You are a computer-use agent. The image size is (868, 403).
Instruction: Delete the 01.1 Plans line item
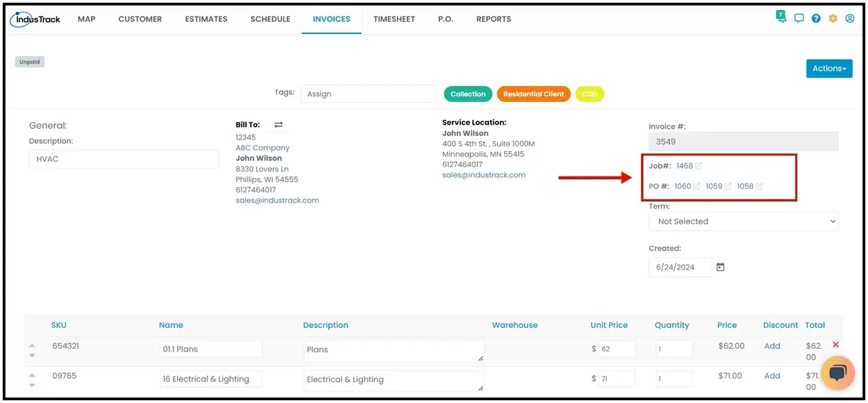pos(836,345)
